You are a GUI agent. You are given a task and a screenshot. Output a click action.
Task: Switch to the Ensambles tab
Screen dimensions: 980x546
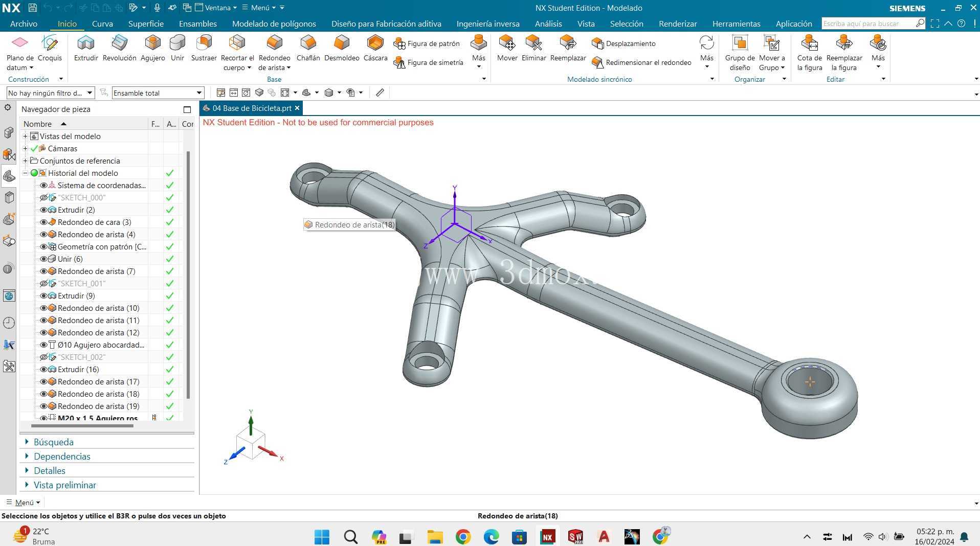click(x=197, y=24)
